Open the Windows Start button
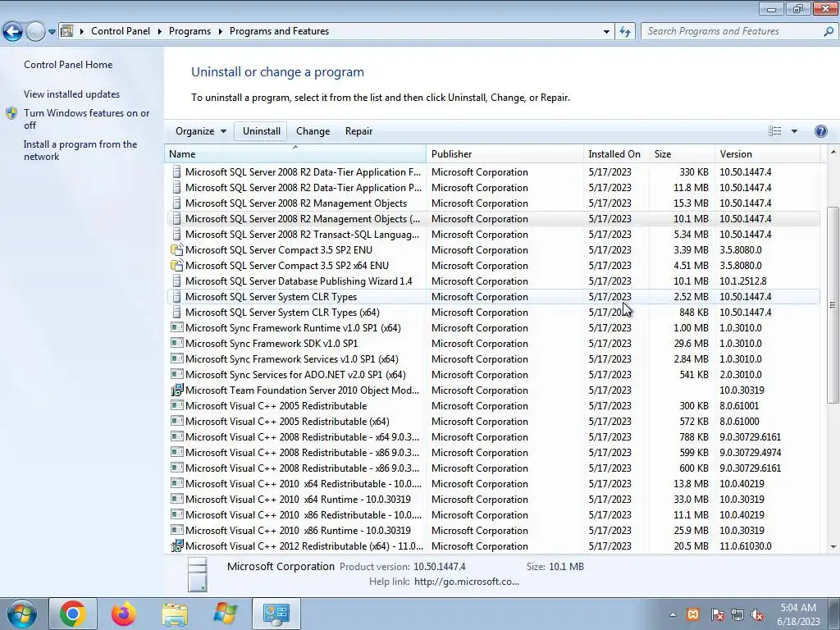This screenshot has width=840, height=630. coord(22,614)
